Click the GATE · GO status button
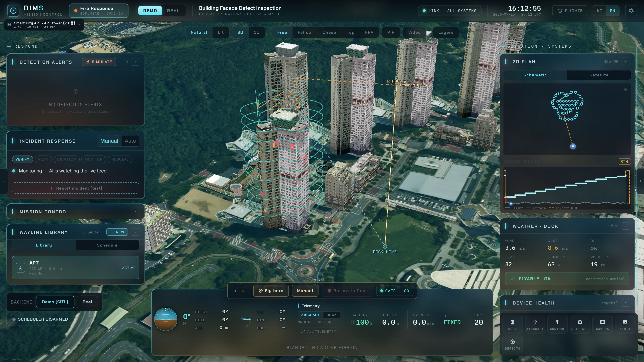The image size is (644, 362). pyautogui.click(x=394, y=291)
